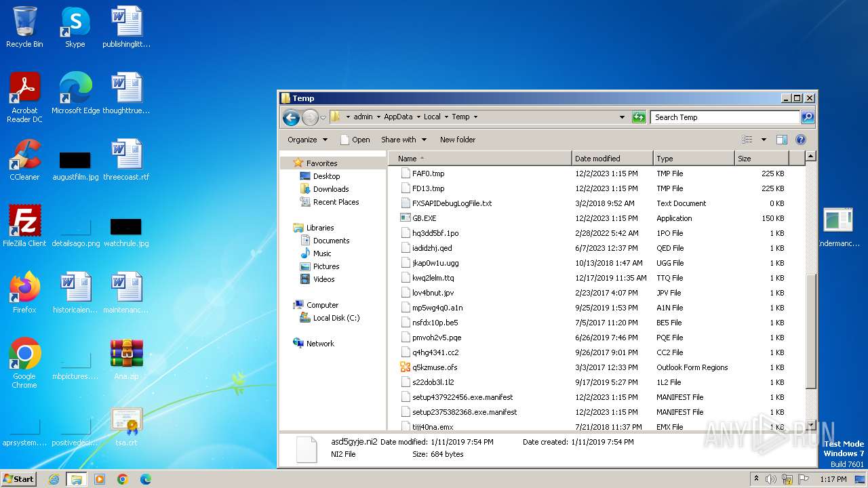Select threecoast.rtf document on desktop
This screenshot has height=488, width=868.
127,160
